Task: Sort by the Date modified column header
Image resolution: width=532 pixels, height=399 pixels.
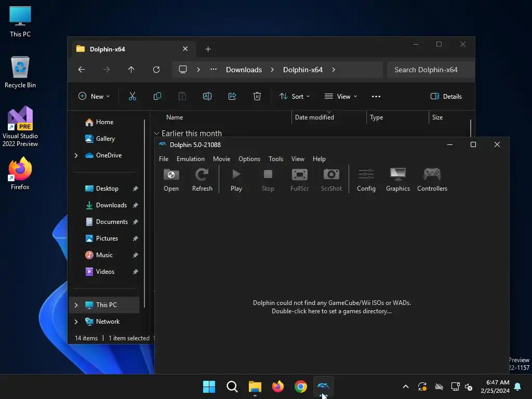Action: tap(314, 117)
